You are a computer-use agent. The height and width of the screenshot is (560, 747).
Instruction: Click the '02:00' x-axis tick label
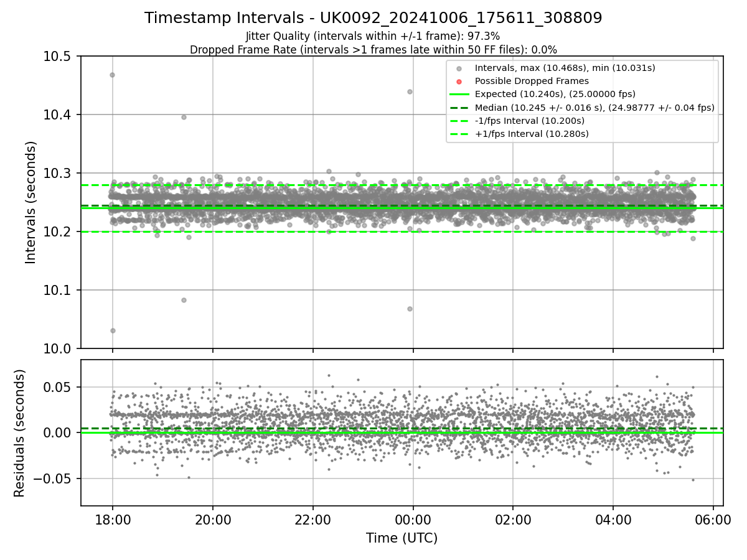[513, 519]
